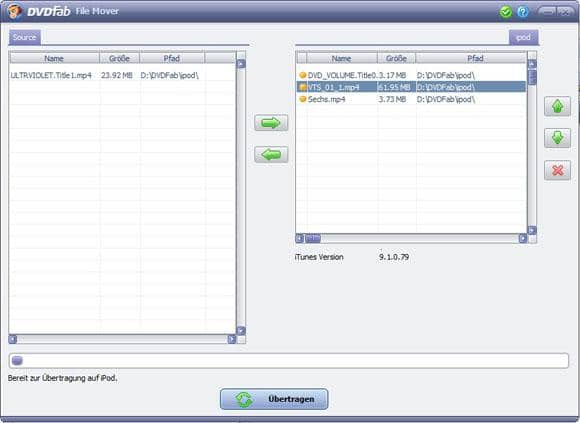The image size is (580, 423).
Task: Click the green checkmark icon in title bar
Action: [505, 12]
